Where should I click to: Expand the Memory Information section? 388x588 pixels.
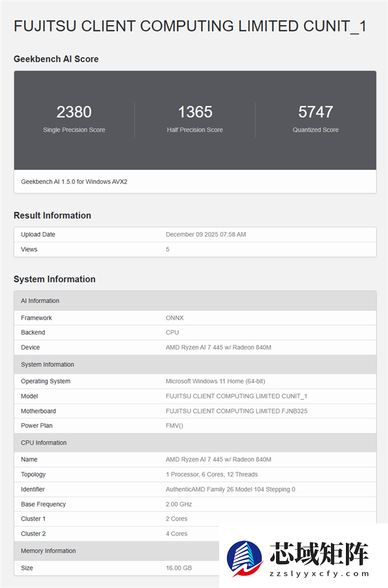click(x=50, y=551)
